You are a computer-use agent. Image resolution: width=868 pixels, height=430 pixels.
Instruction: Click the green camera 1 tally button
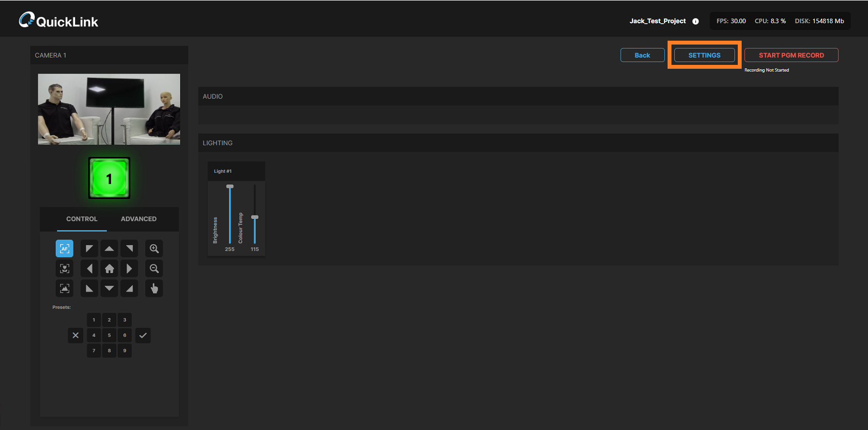tap(109, 178)
